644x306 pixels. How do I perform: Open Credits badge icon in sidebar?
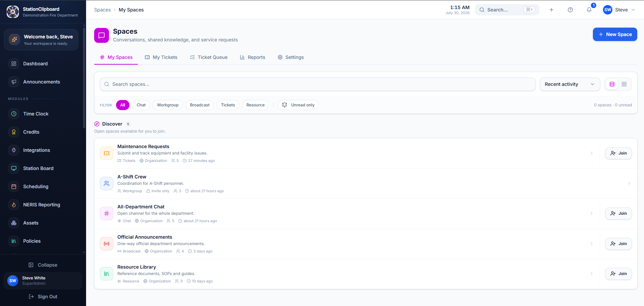click(14, 132)
